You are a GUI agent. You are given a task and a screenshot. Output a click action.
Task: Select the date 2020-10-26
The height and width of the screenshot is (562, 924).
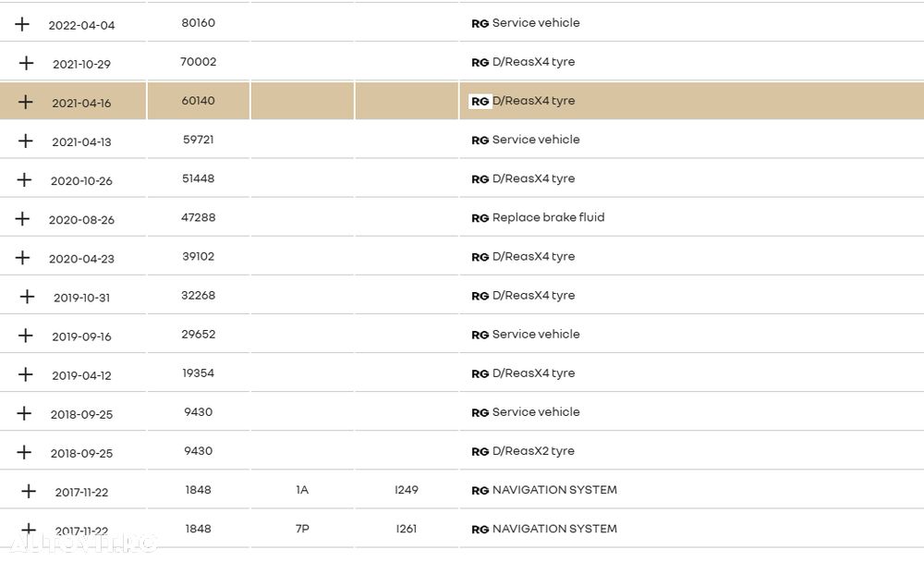pos(81,181)
